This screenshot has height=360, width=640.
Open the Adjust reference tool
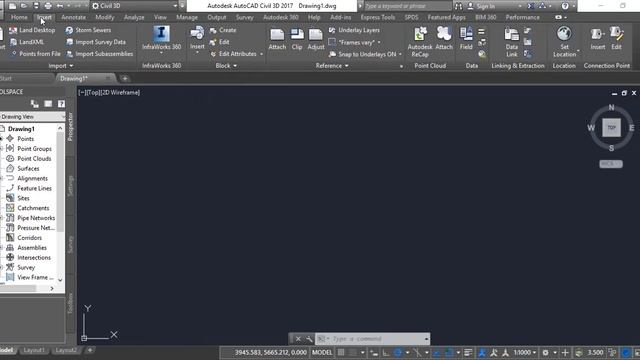[316, 38]
